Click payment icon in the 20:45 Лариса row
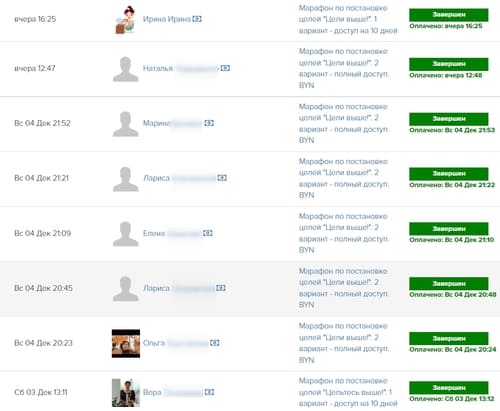 pos(221,288)
